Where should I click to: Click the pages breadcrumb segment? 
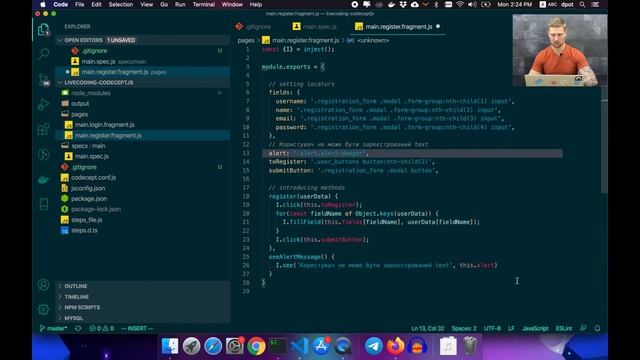point(246,40)
